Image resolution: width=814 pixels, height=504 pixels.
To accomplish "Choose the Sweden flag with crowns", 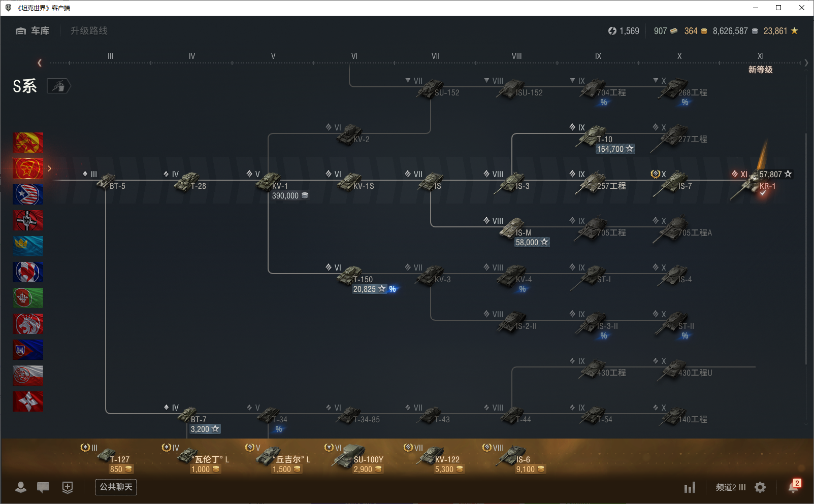I will 28,246.
